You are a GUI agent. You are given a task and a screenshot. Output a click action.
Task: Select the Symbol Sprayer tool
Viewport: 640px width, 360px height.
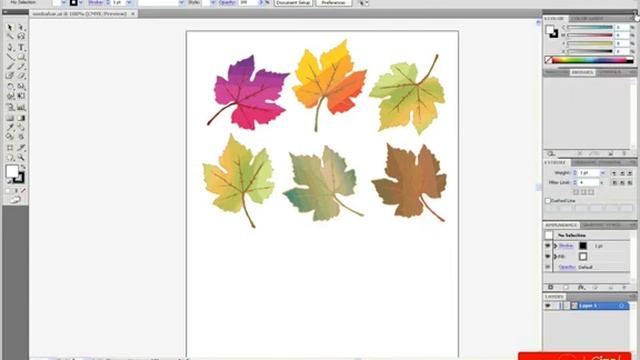click(10, 107)
